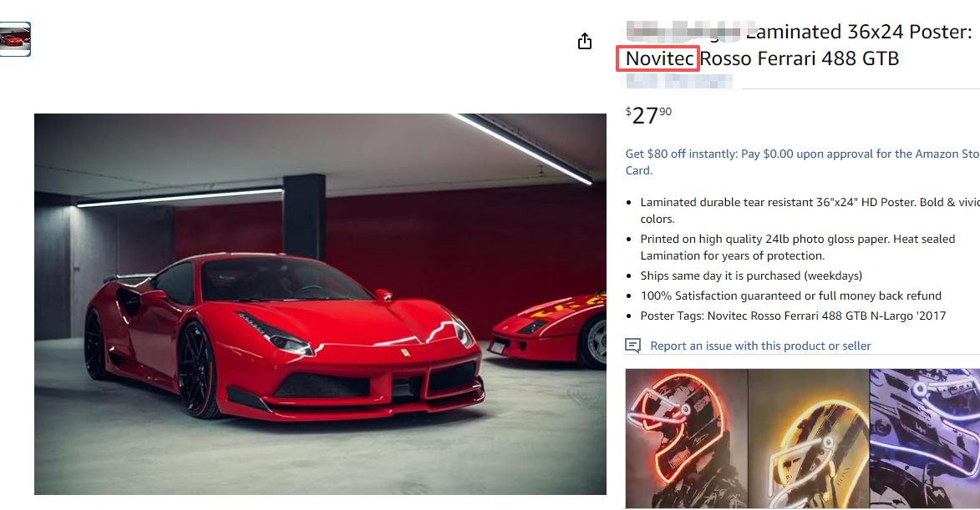The height and width of the screenshot is (510, 980).
Task: Select the red Ferrari thumbnail image
Action: (x=15, y=39)
